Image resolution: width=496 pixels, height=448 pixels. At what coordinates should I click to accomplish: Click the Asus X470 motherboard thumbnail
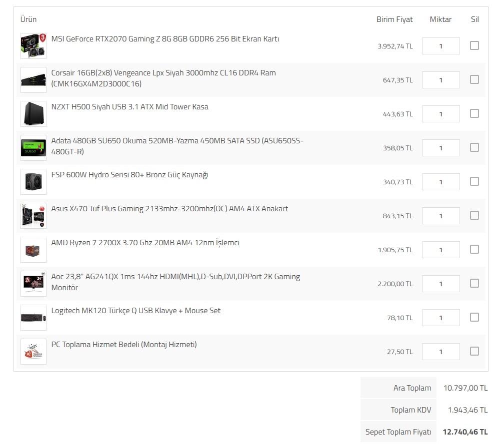tap(33, 216)
